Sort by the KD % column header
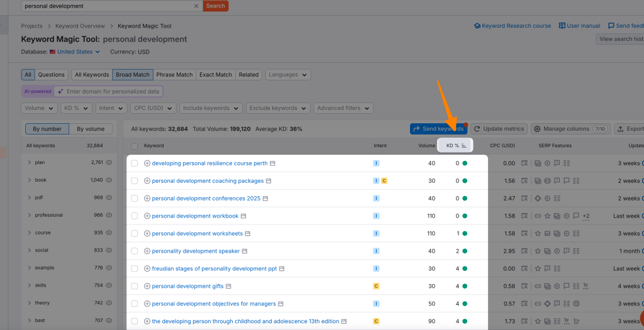This screenshot has width=644, height=330. click(455, 146)
